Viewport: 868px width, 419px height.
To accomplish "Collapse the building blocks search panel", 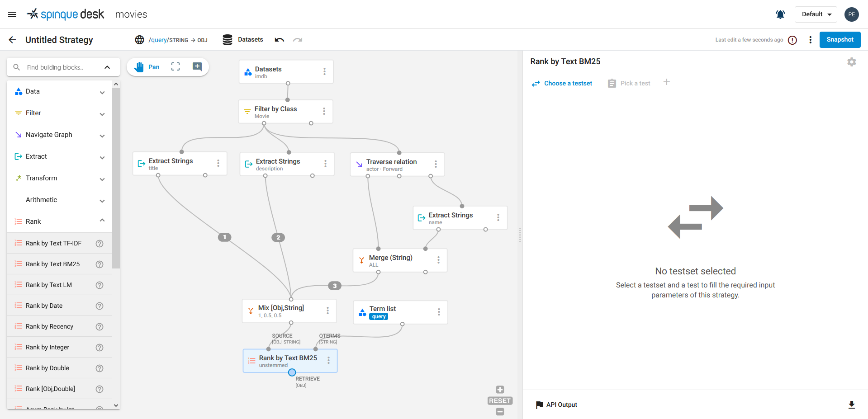I will [x=107, y=67].
